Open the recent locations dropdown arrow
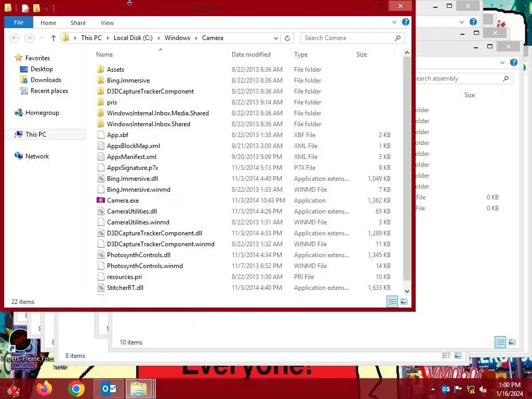532x399 pixels. tap(42, 38)
